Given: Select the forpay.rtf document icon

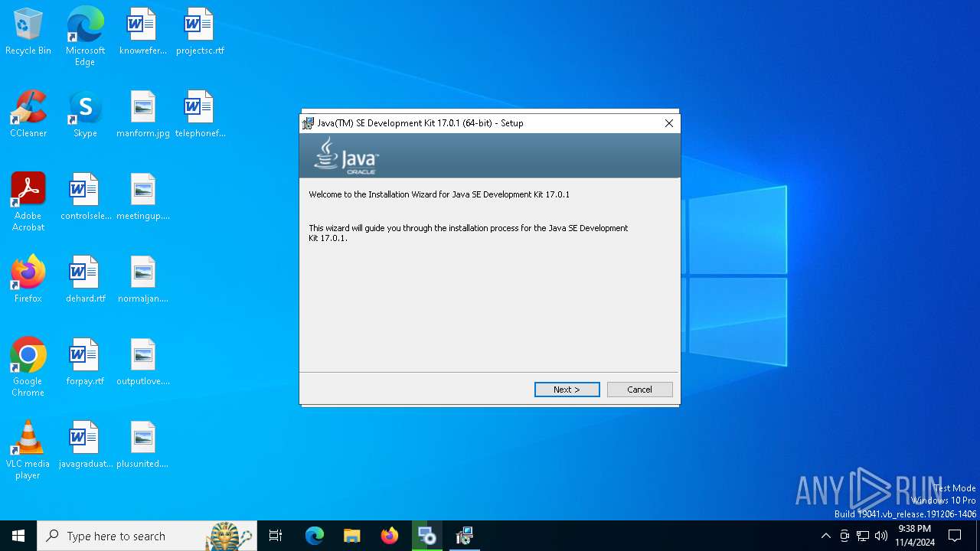Looking at the screenshot, I should pyautogui.click(x=85, y=363).
